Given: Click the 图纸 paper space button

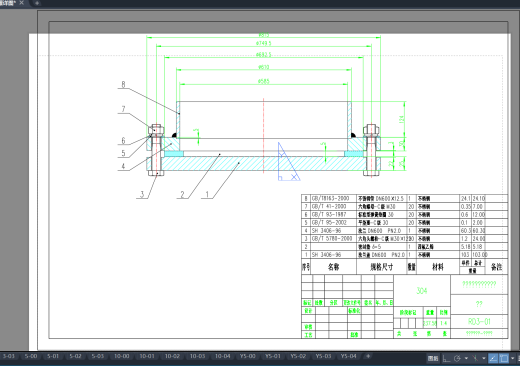Looking at the screenshot, I should [x=433, y=359].
